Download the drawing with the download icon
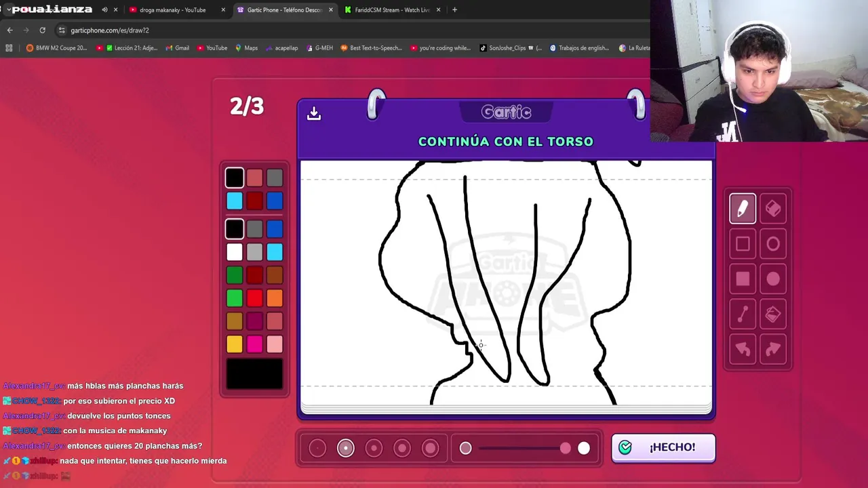 pyautogui.click(x=313, y=113)
